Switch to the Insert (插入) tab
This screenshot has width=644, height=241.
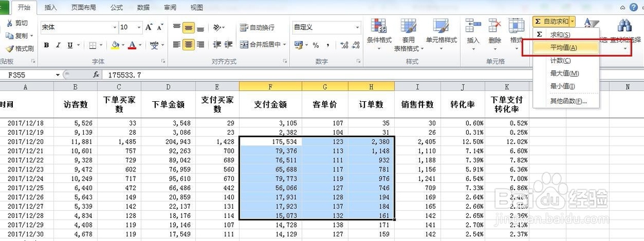(50, 7)
